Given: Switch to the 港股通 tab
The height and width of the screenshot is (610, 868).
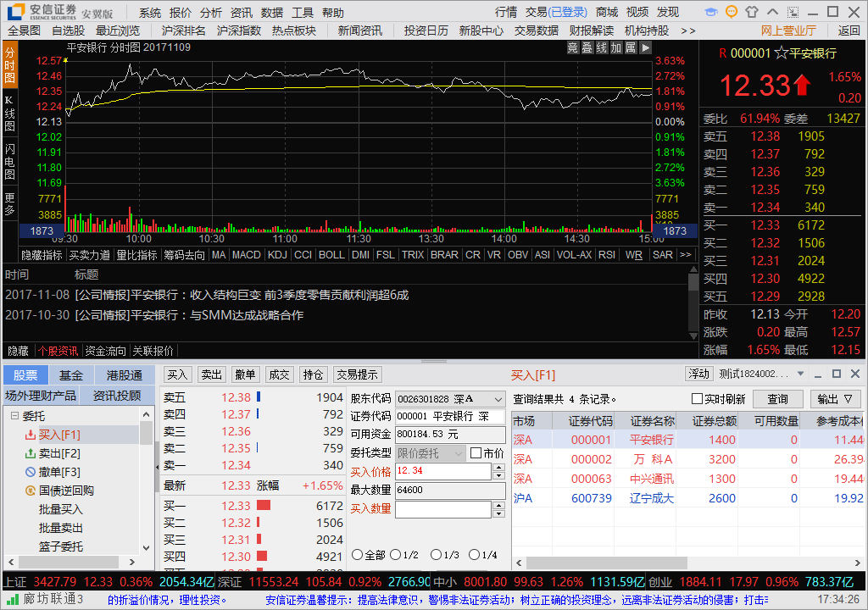Looking at the screenshot, I should click(125, 375).
